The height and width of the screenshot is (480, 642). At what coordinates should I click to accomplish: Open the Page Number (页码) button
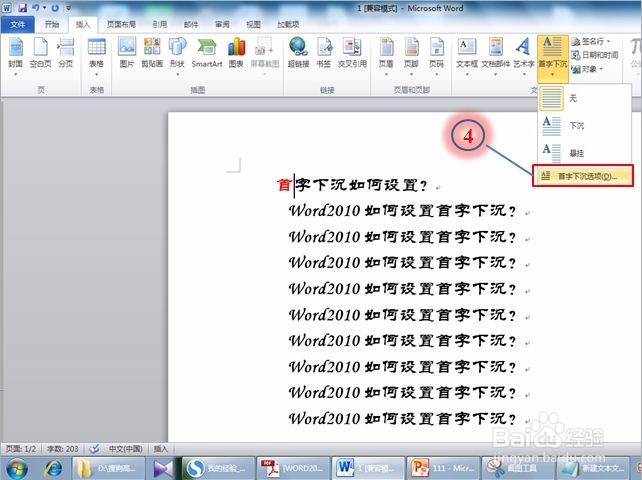coord(436,57)
